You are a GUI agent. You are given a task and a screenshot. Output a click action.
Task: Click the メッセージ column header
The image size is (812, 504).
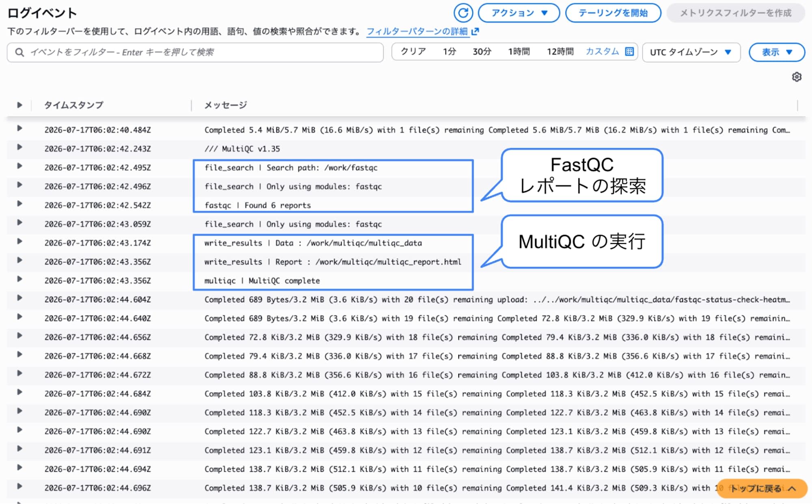225,105
